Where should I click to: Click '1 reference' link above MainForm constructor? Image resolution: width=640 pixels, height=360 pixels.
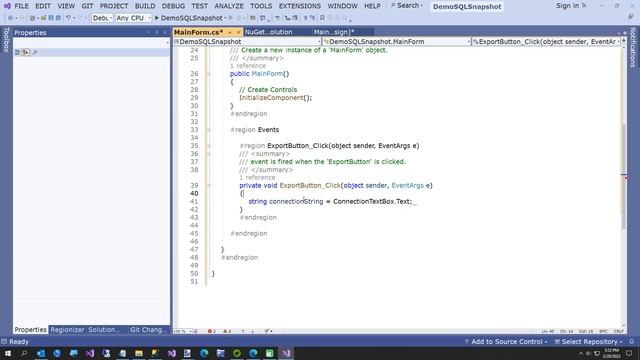coord(248,66)
